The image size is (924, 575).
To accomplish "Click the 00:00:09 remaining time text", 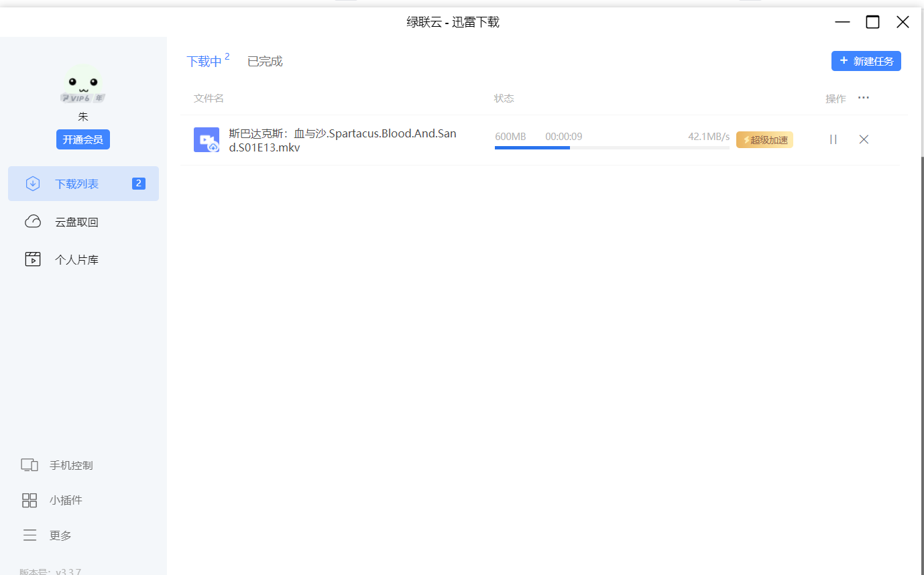I will [x=563, y=137].
